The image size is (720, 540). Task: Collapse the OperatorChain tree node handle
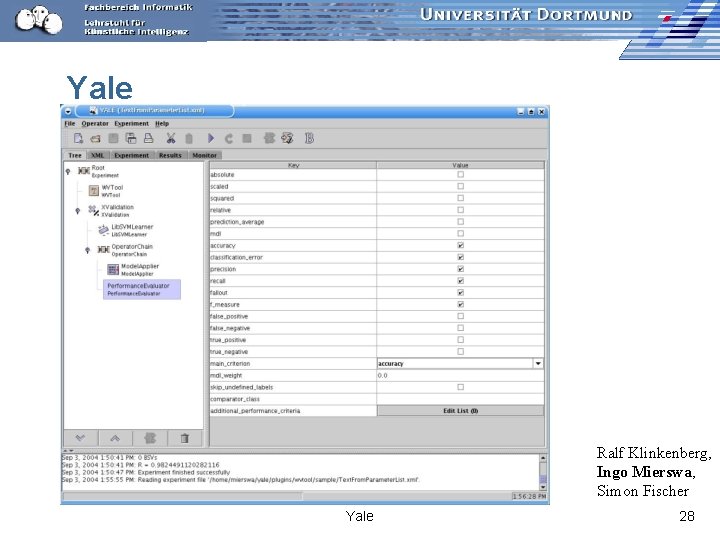[x=87, y=250]
